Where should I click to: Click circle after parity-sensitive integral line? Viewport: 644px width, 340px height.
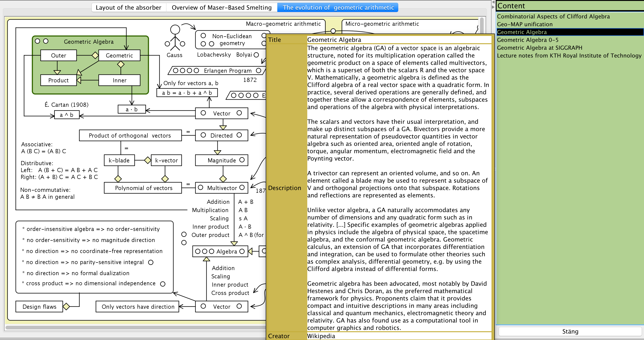point(151,262)
